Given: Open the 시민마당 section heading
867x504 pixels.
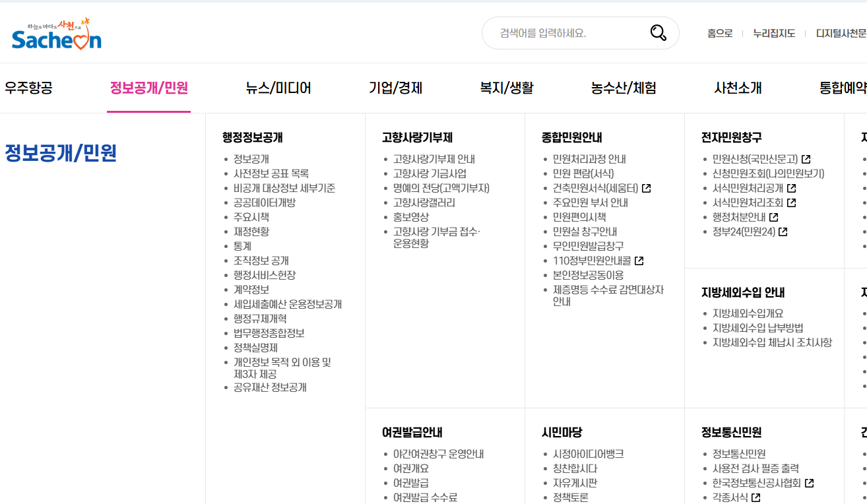Looking at the screenshot, I should tap(562, 433).
